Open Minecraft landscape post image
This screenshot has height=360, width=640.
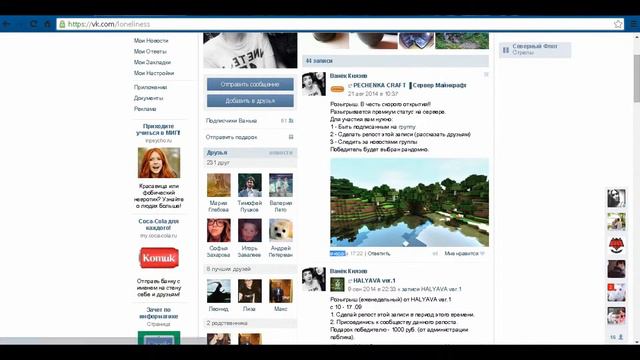tap(409, 202)
